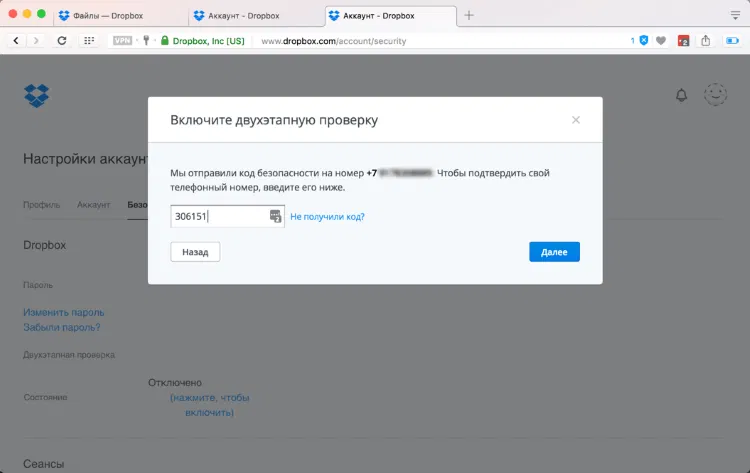
Task: Open the ad blocker shield icon
Action: 644,41
